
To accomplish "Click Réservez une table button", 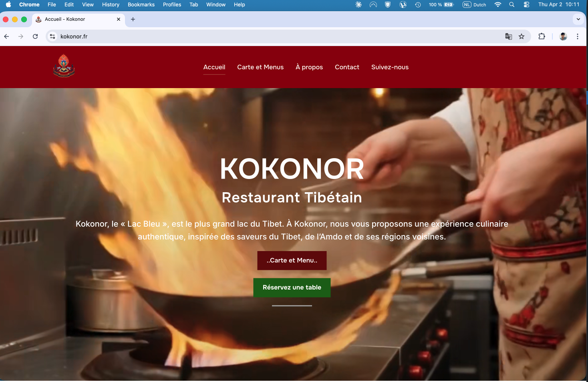I will tap(292, 288).
